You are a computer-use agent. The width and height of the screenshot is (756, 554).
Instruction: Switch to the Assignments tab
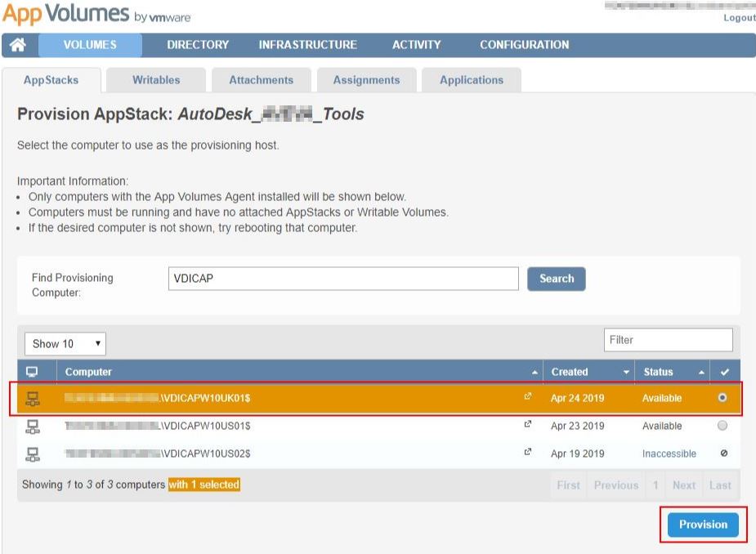pos(366,80)
